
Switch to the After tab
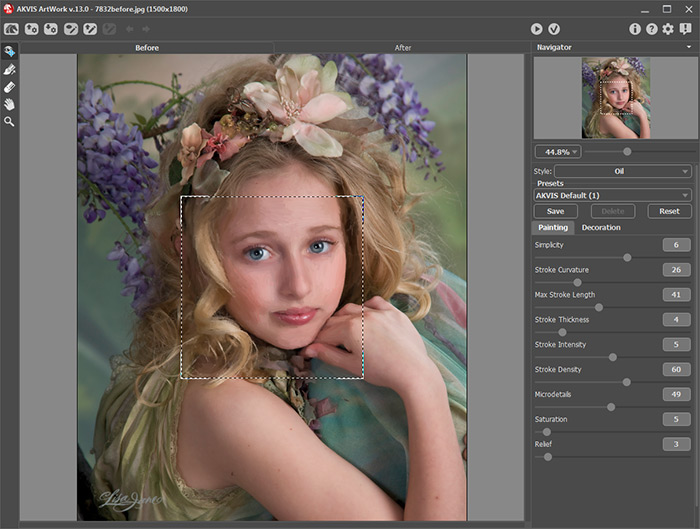coord(402,47)
